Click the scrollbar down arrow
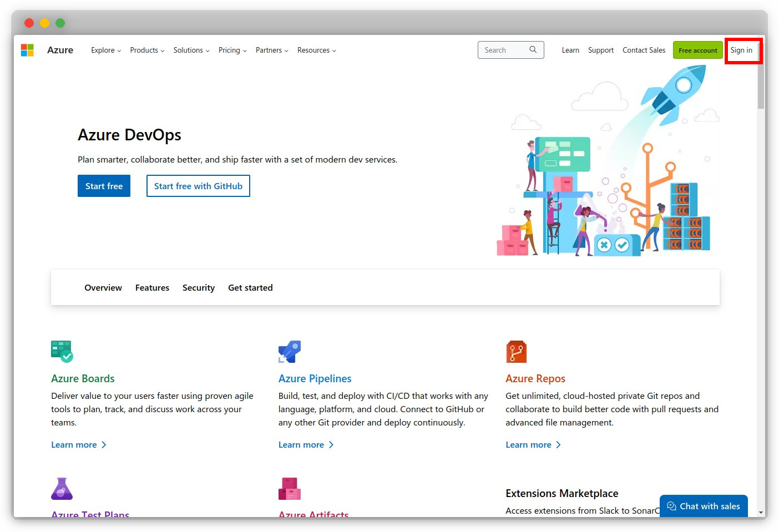 point(761,513)
